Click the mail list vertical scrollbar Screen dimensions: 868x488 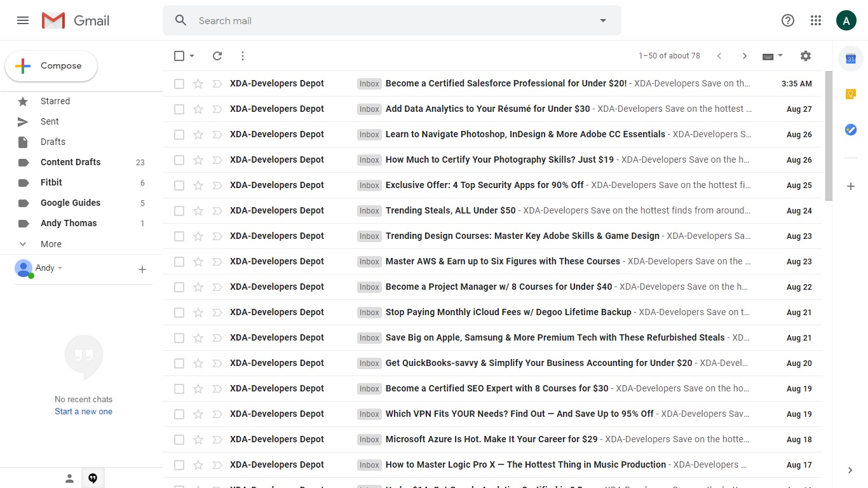829,135
